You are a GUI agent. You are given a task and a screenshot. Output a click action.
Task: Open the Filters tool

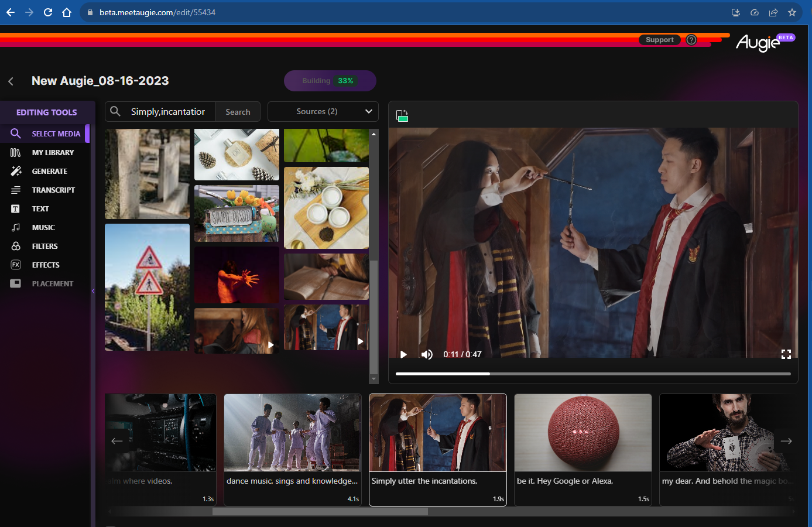coord(44,246)
